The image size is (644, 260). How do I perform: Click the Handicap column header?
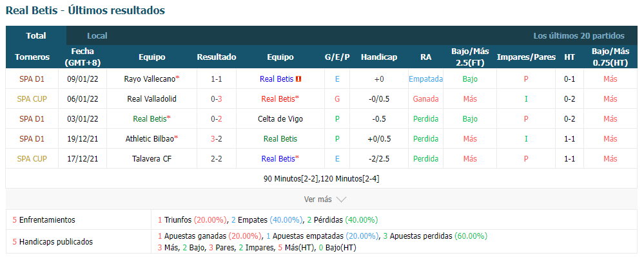click(379, 57)
